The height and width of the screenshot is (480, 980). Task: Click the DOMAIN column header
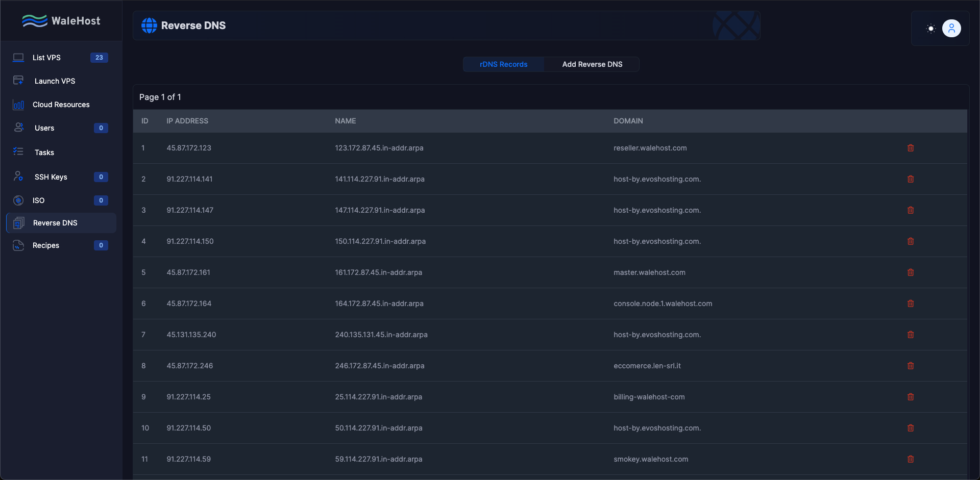tap(628, 121)
